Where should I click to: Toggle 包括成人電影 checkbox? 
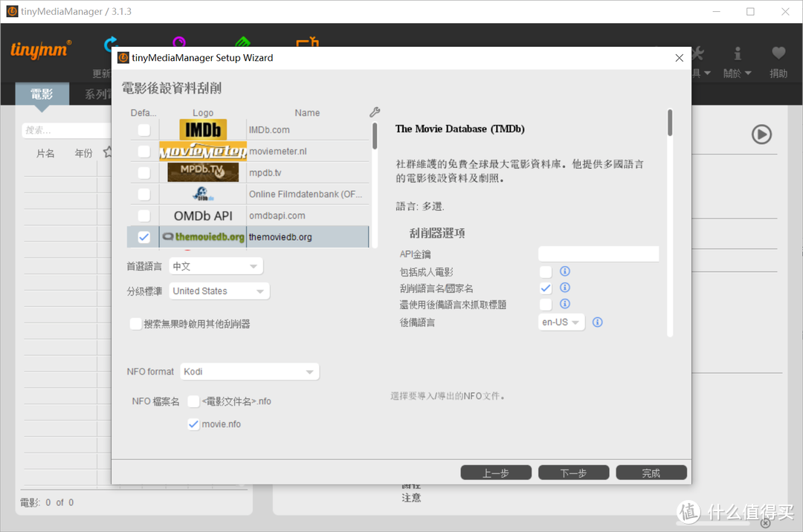click(x=546, y=272)
